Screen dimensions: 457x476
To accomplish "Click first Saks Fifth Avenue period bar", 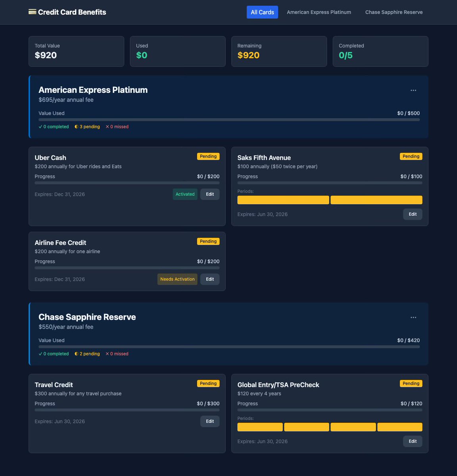I will pos(283,200).
